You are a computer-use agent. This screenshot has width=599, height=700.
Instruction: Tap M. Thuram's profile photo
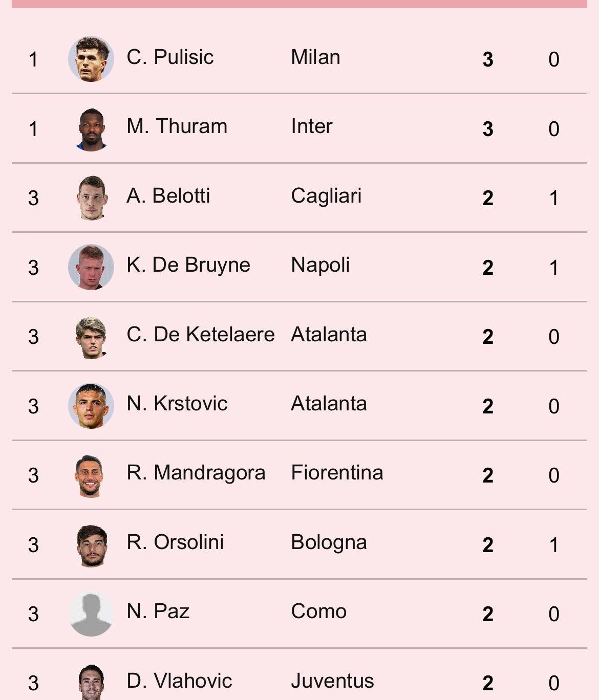tap(91, 128)
